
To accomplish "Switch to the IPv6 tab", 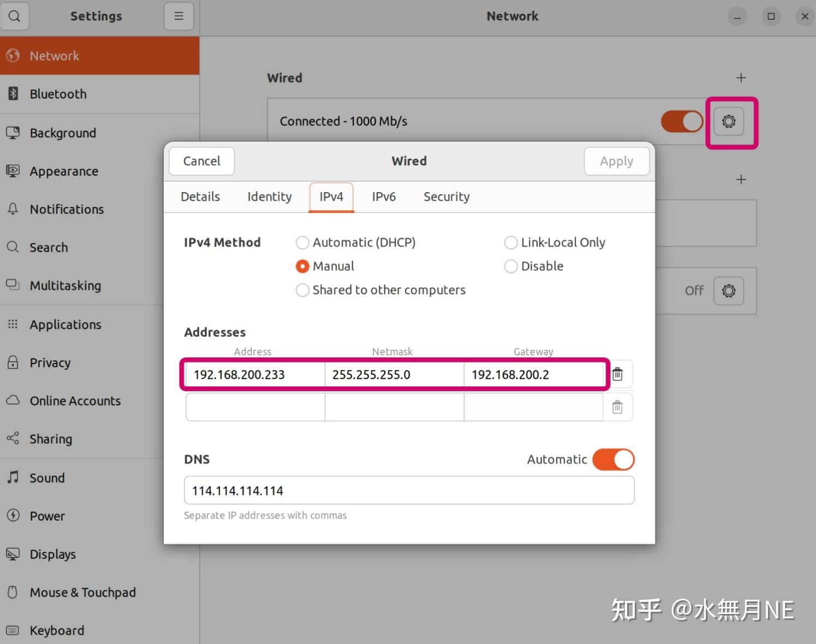I will click(384, 196).
